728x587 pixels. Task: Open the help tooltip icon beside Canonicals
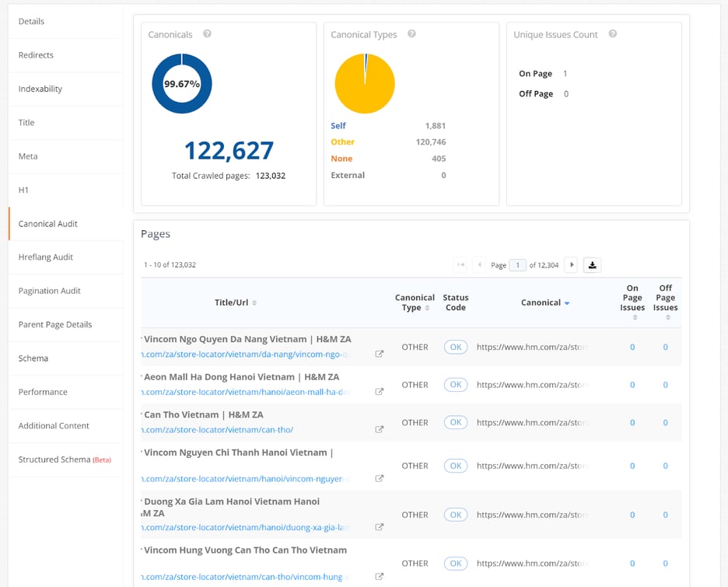click(206, 34)
